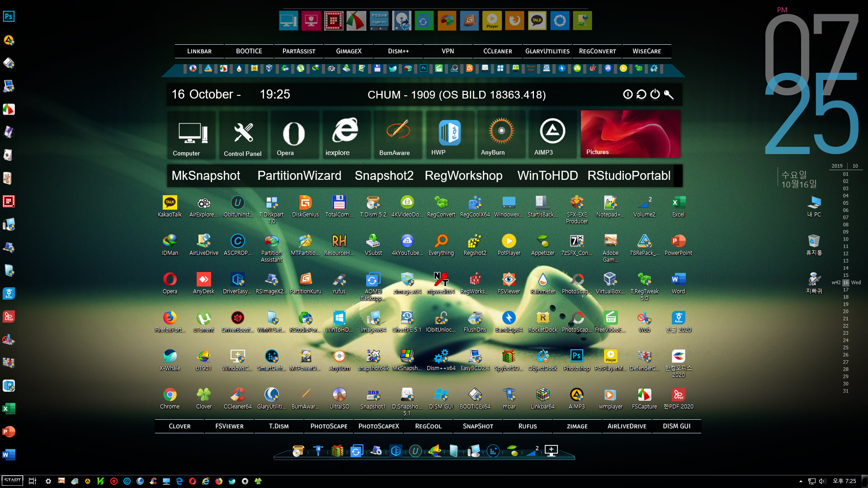Click the RUFUS bottom bar button
Image resolution: width=868 pixels, height=488 pixels.
coord(528,426)
